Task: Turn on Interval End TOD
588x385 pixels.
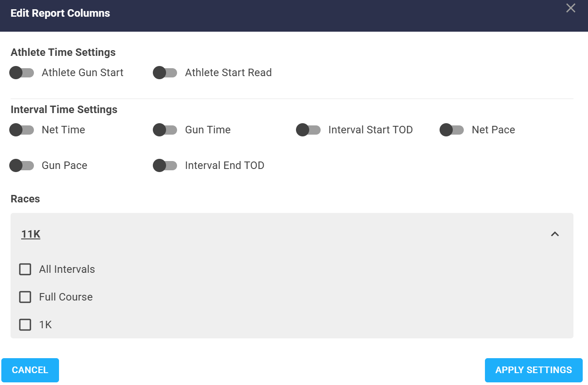Action: pyautogui.click(x=165, y=165)
